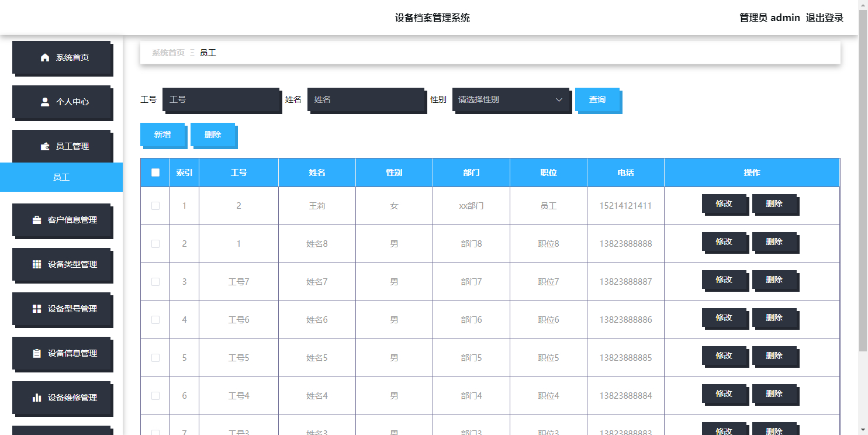Check the row checkbox for 姓名4
This screenshot has height=435, width=868.
tap(155, 396)
